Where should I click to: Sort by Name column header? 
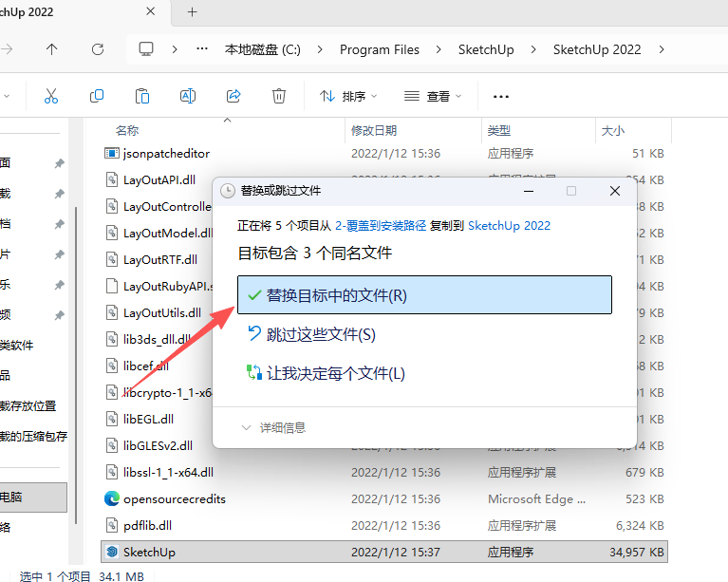[127, 131]
